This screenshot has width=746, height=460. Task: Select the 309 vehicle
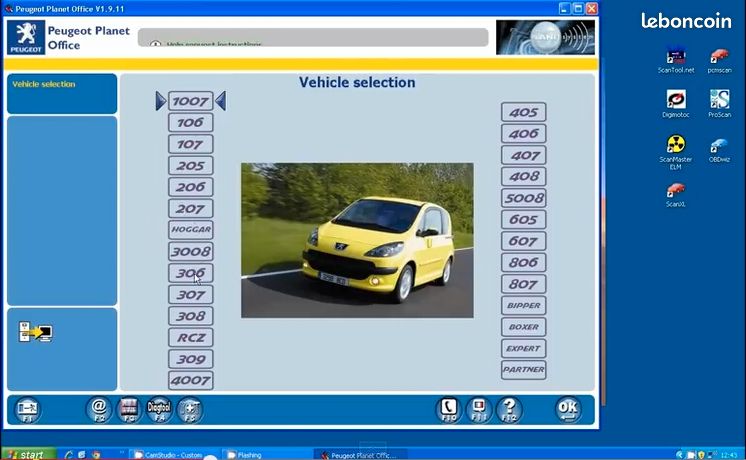[191, 359]
